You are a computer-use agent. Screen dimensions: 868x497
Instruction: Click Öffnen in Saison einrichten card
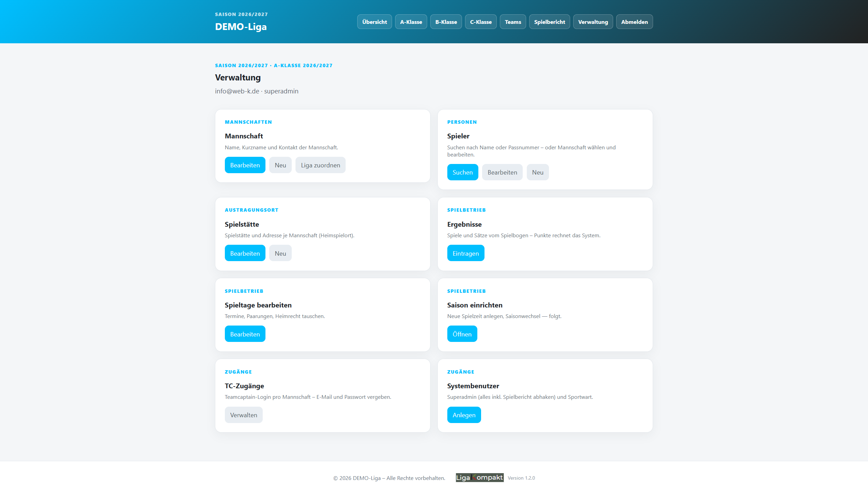(x=462, y=334)
